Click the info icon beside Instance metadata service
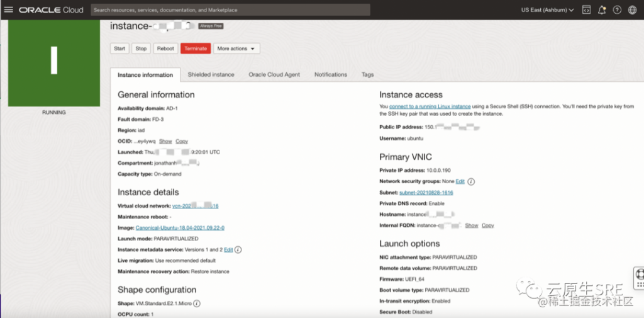644x318 pixels. pos(238,250)
